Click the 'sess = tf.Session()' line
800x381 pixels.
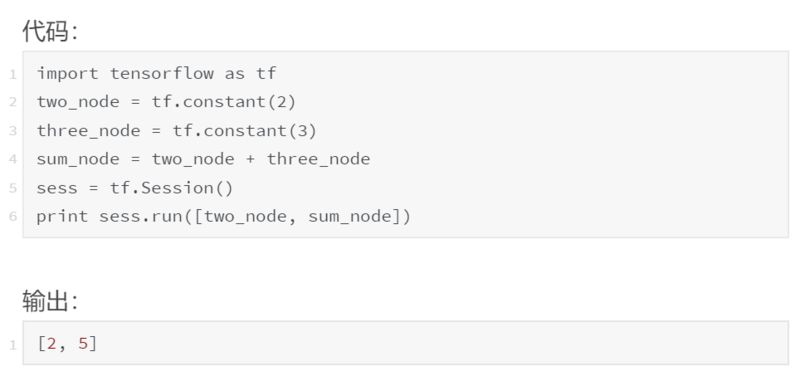(135, 188)
